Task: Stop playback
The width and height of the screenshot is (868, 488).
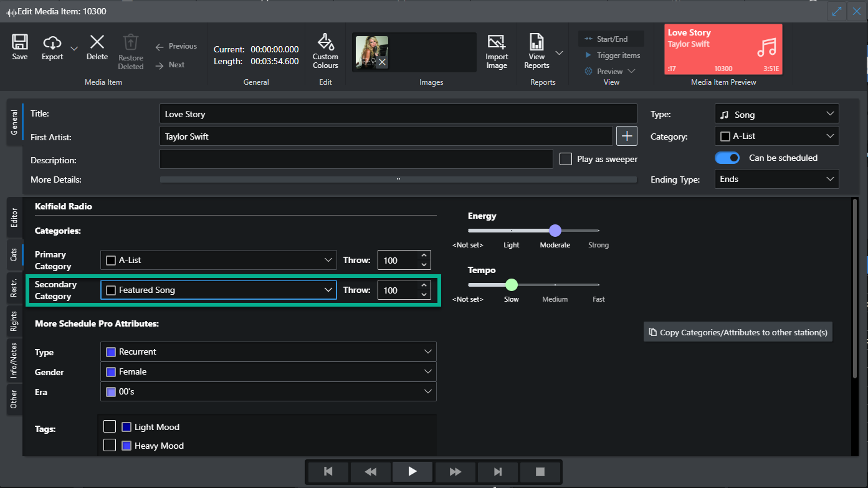Action: pos(540,472)
